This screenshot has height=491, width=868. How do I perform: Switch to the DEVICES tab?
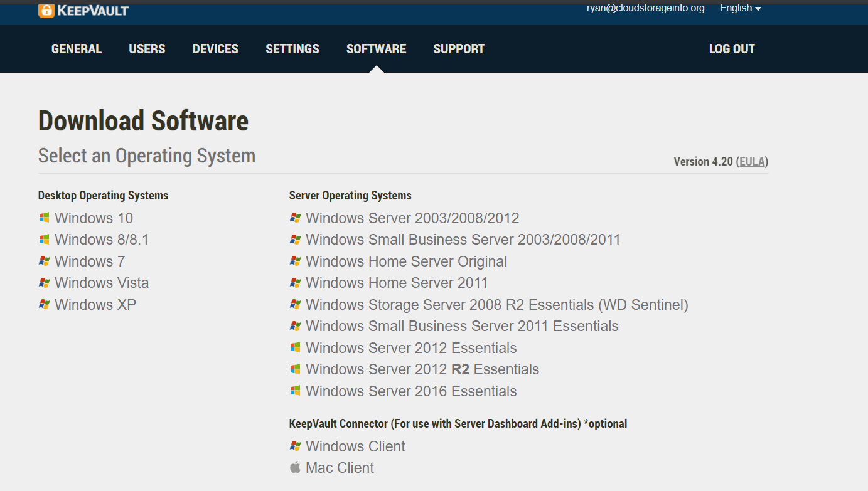[215, 49]
